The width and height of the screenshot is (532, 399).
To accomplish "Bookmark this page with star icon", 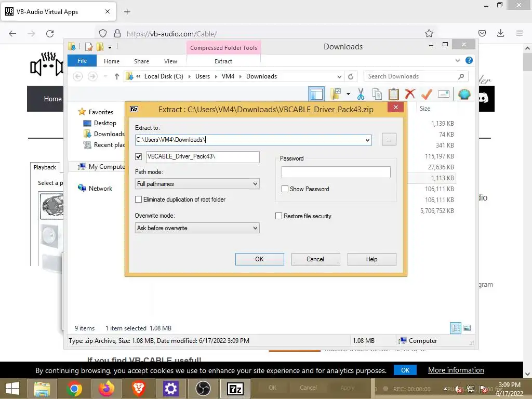I will [429, 33].
